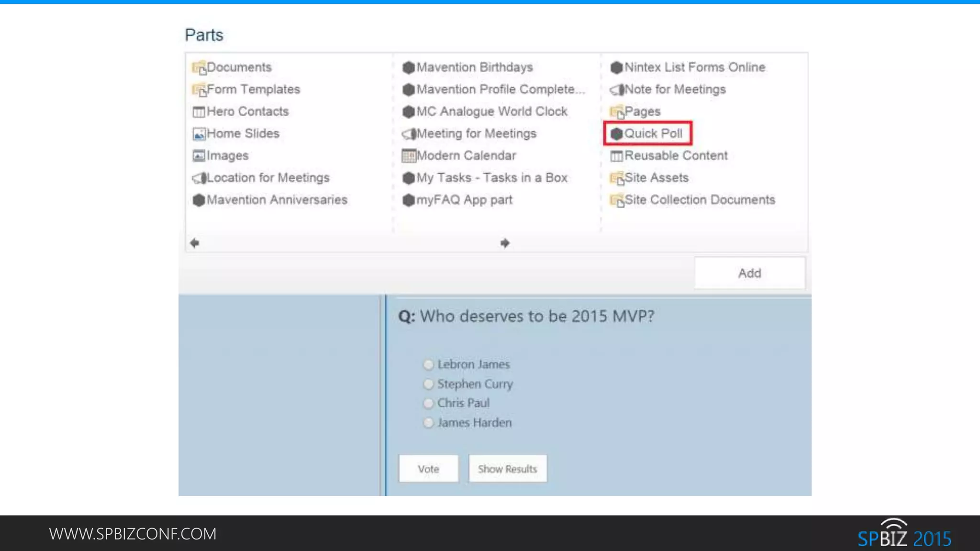Click the Images library icon
980x551 pixels.
[199, 156]
